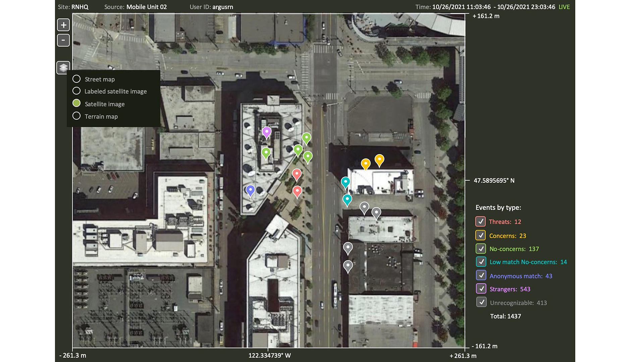Toggle the Unrecognizable checkbox
644x362 pixels.
point(481,302)
